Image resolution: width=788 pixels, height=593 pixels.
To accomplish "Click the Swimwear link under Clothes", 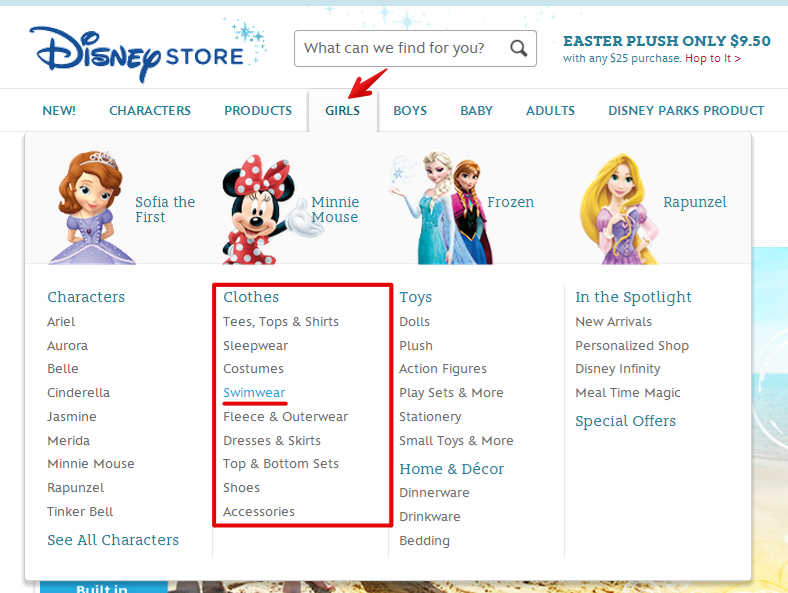I will point(254,393).
